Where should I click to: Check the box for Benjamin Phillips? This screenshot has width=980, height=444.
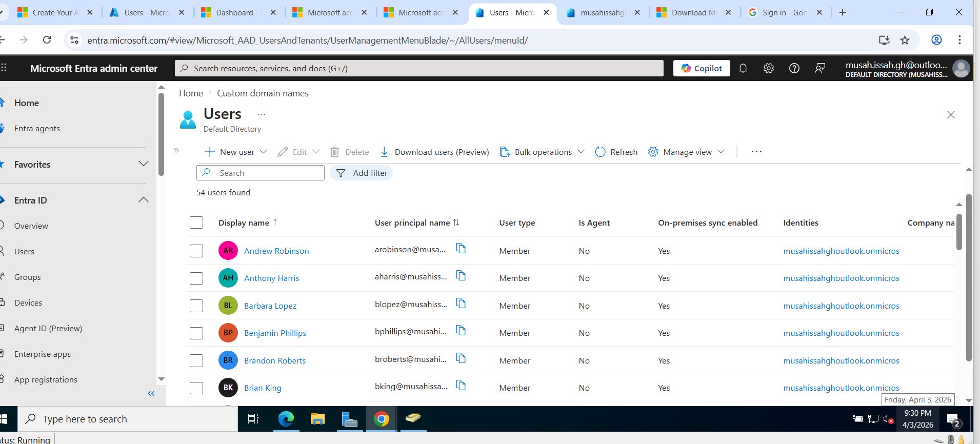[196, 333]
